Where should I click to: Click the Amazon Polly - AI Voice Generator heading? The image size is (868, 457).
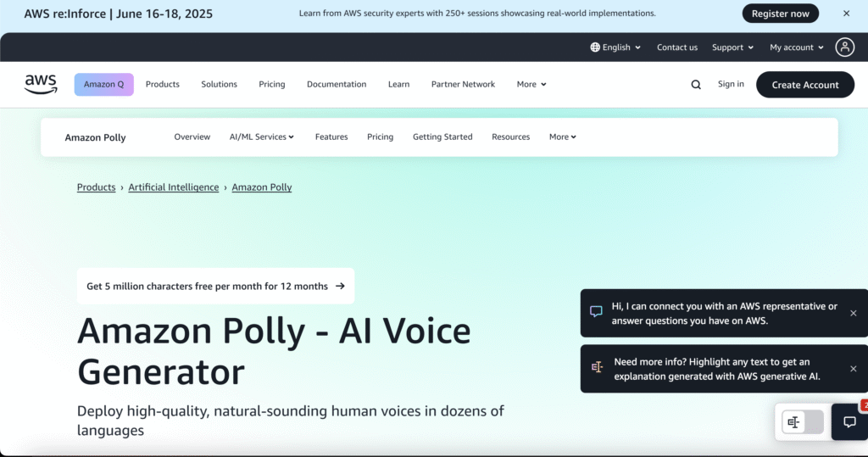[x=274, y=351]
